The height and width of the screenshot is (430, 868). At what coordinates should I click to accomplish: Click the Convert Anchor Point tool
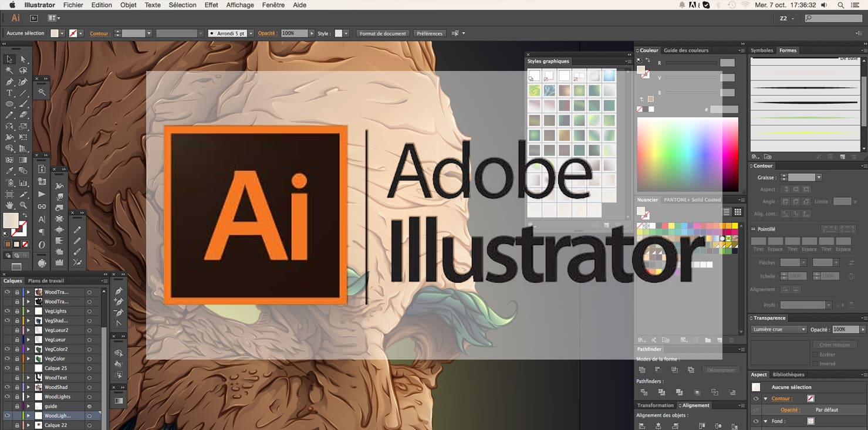119,324
